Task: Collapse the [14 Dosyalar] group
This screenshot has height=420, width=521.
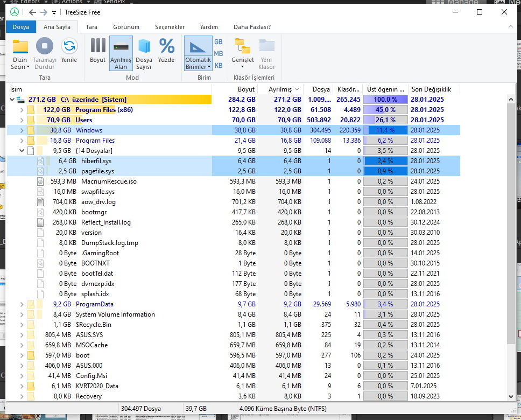Action: [22, 151]
